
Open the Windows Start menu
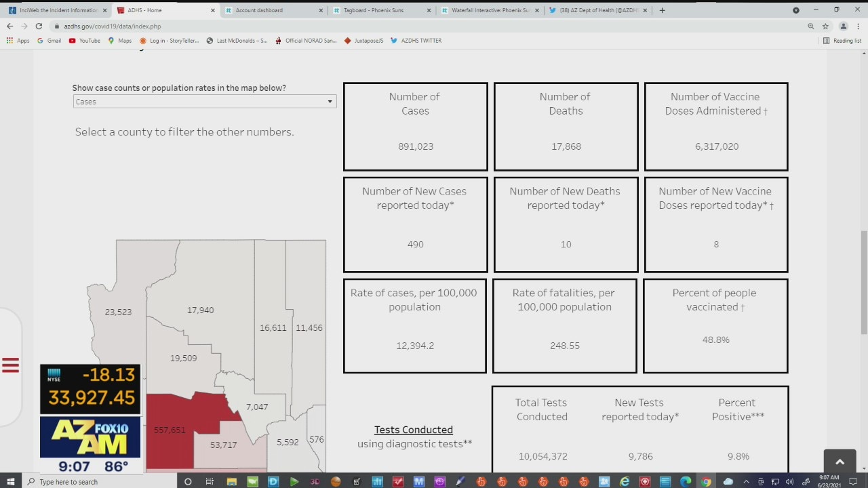point(11,481)
